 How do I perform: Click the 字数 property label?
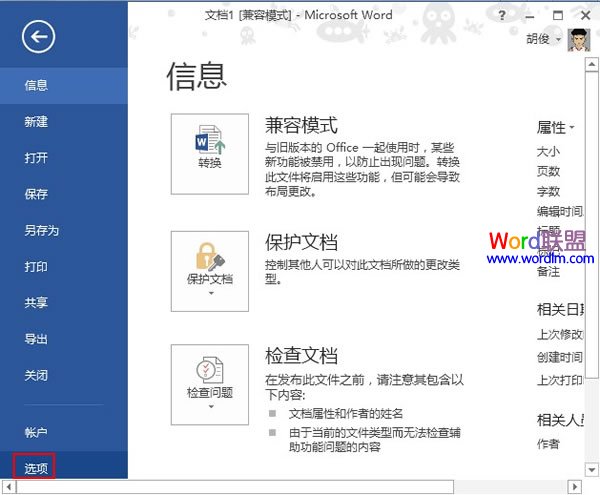(x=548, y=191)
